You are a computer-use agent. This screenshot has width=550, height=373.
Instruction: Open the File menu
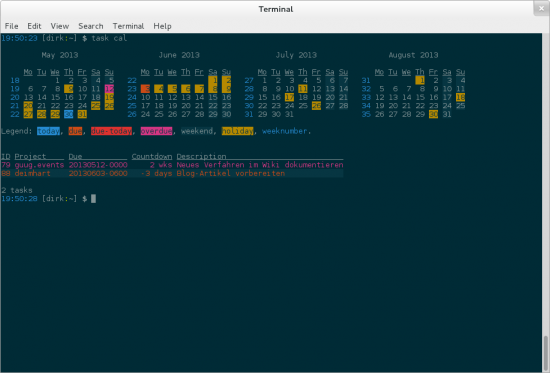(11, 26)
